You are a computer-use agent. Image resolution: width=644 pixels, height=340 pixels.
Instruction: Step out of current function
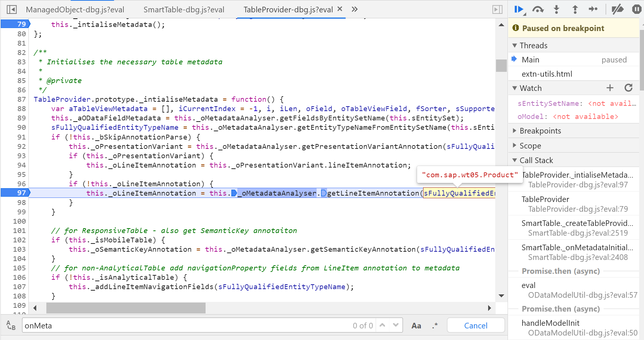pos(575,9)
